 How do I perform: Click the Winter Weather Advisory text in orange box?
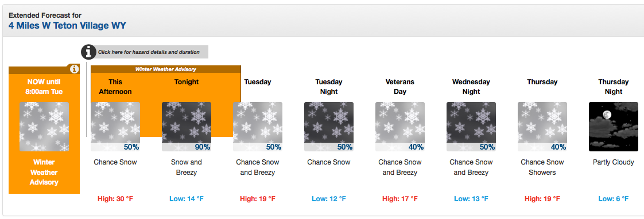point(44,172)
